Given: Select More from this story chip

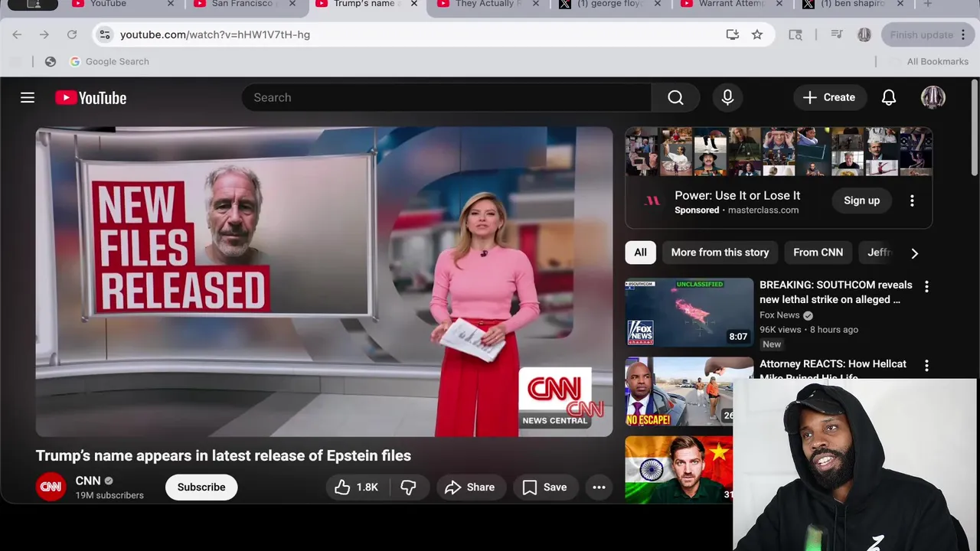Looking at the screenshot, I should [720, 253].
